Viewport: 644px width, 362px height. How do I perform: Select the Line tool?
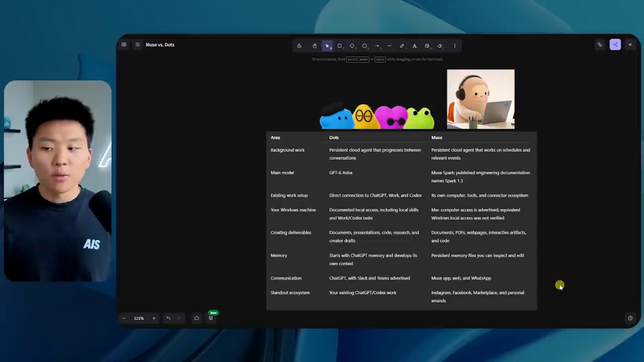[x=389, y=46]
